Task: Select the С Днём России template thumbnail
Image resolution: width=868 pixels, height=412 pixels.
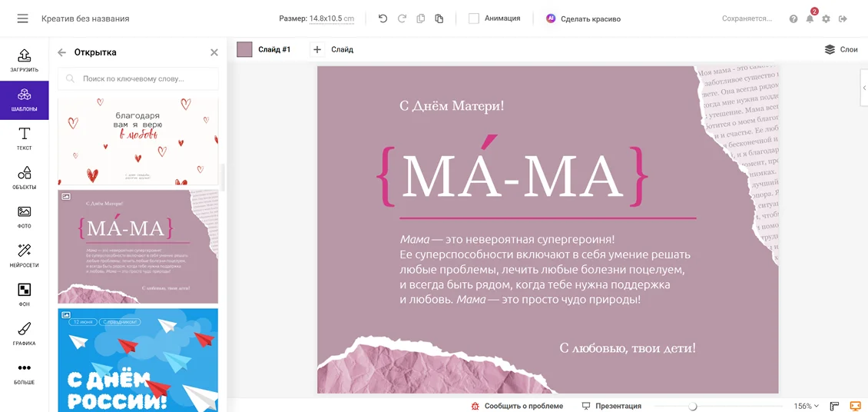Action: (138, 360)
